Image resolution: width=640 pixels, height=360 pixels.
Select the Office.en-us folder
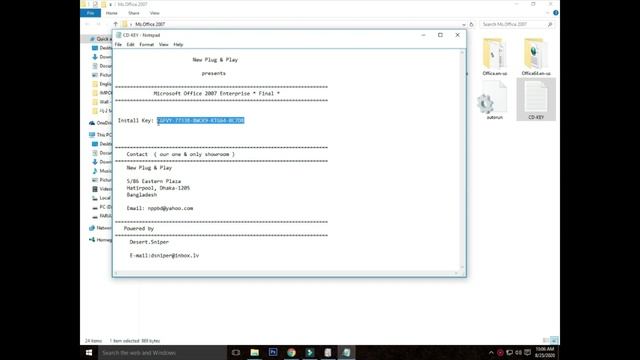pos(495,57)
